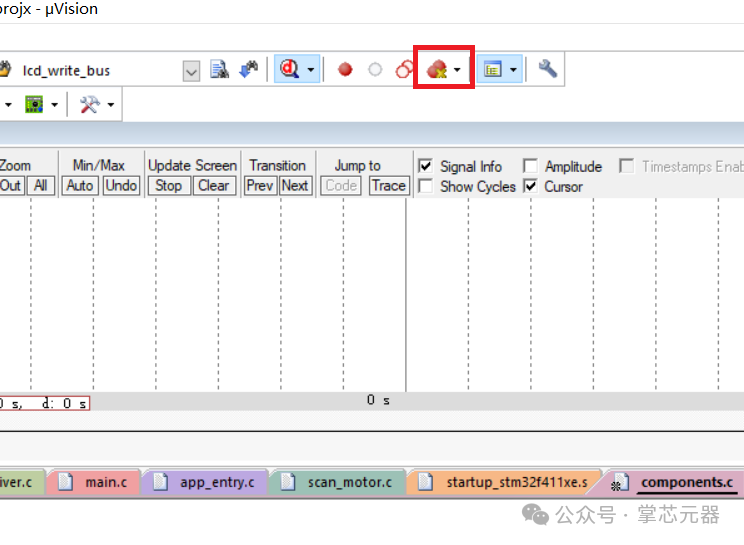Jump to previous transition with Prev
This screenshot has width=744, height=545.
pyautogui.click(x=260, y=185)
